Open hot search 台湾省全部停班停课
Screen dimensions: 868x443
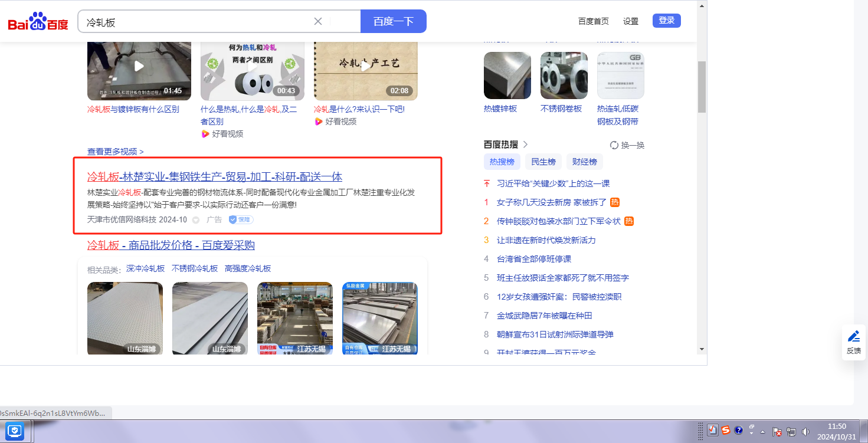coord(534,259)
